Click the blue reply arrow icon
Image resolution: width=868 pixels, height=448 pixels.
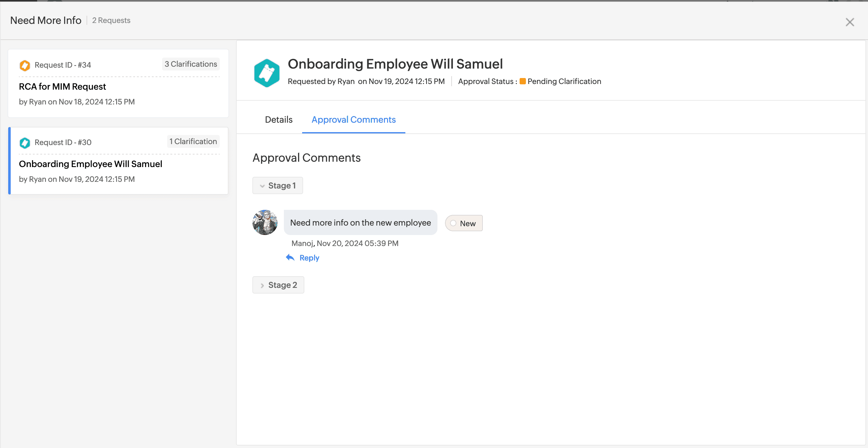[x=290, y=258]
